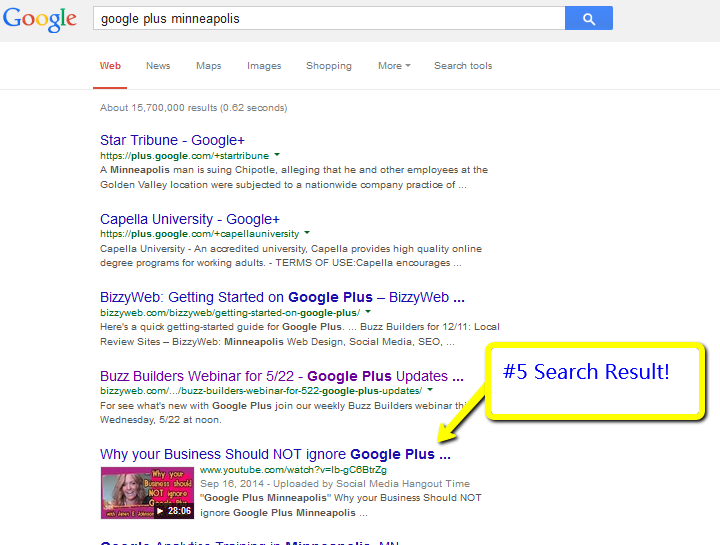The height and width of the screenshot is (545, 720).
Task: Expand the arrow next to the getting-started-on-google-plus URL
Action: 368,312
